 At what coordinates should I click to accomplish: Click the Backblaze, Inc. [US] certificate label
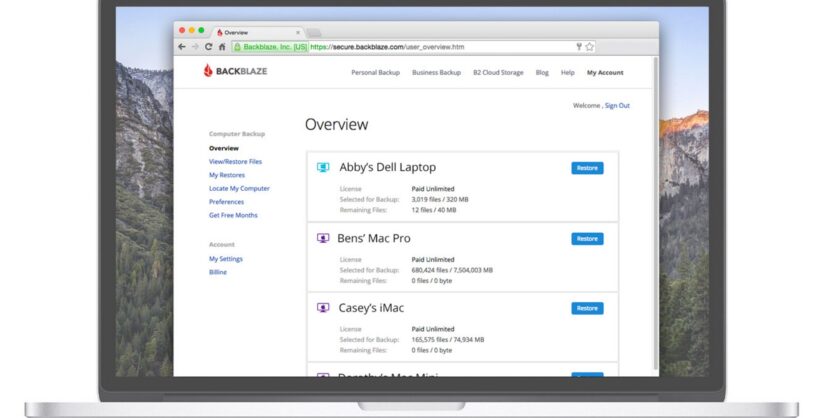tap(275, 47)
